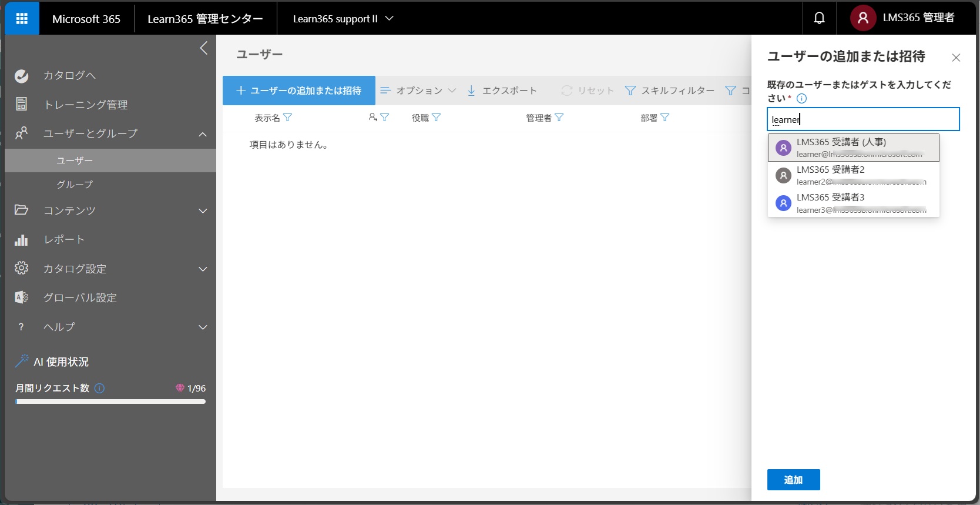
Task: Click the Microsoft 365 header link
Action: click(86, 19)
